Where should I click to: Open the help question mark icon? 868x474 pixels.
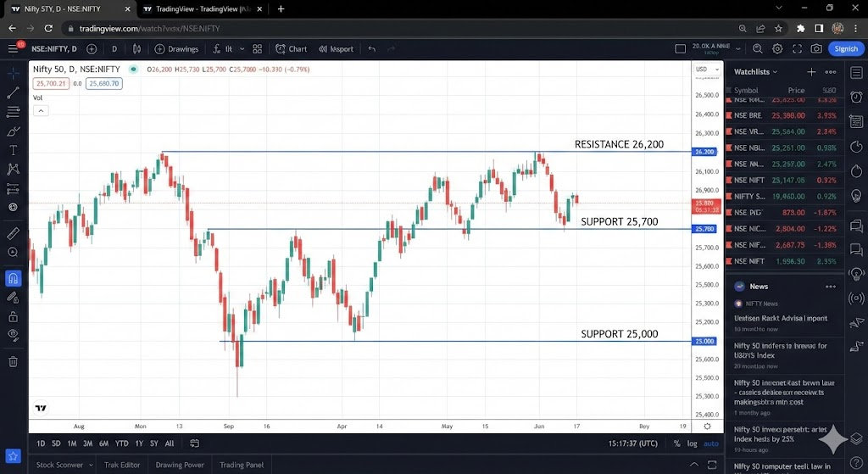click(x=856, y=463)
